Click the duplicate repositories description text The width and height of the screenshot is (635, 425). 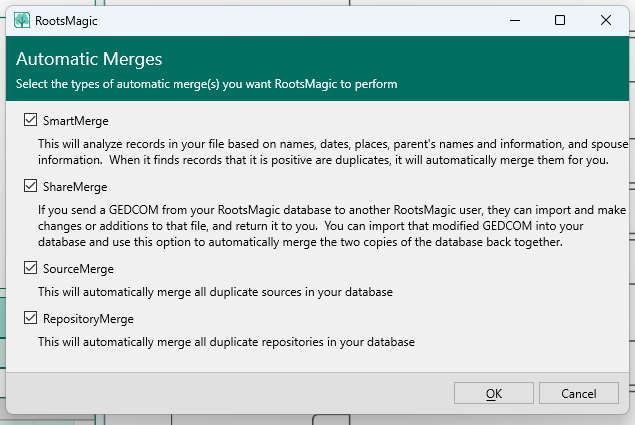coord(226,342)
